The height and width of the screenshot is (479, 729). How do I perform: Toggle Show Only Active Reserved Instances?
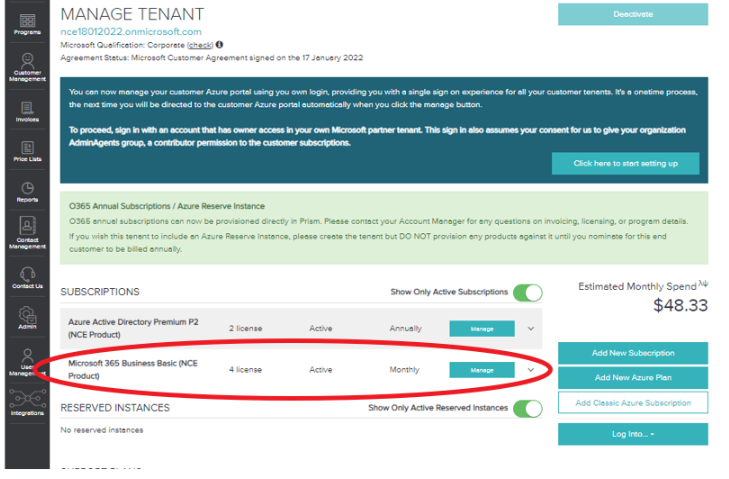coord(527,408)
